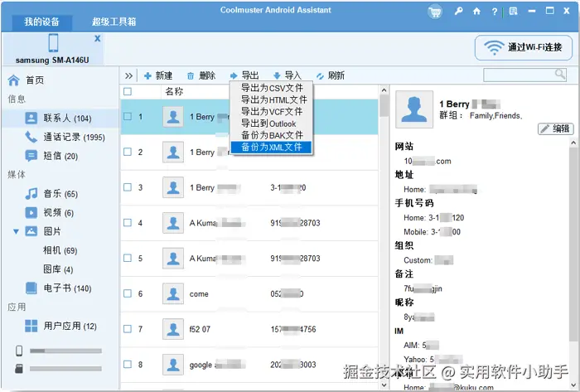This screenshot has height=392, width=580.
Task: Click phone number 91…28703 in row 4
Action: coord(295,223)
